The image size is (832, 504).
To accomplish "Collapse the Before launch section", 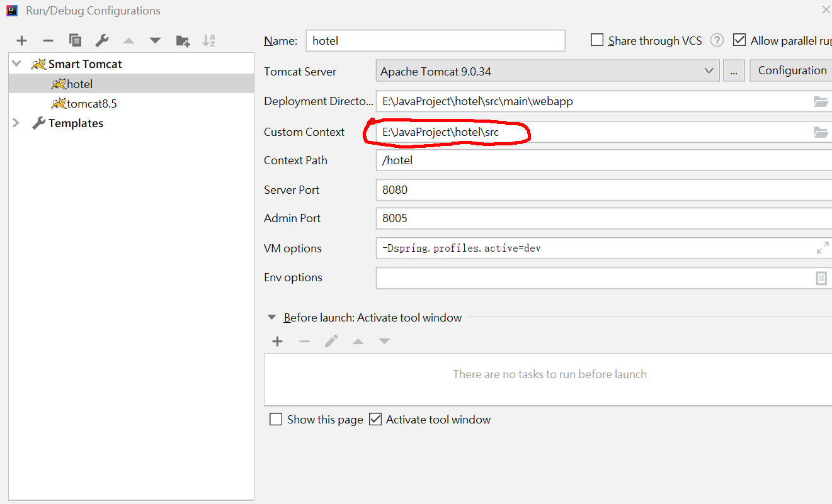I will coord(271,318).
